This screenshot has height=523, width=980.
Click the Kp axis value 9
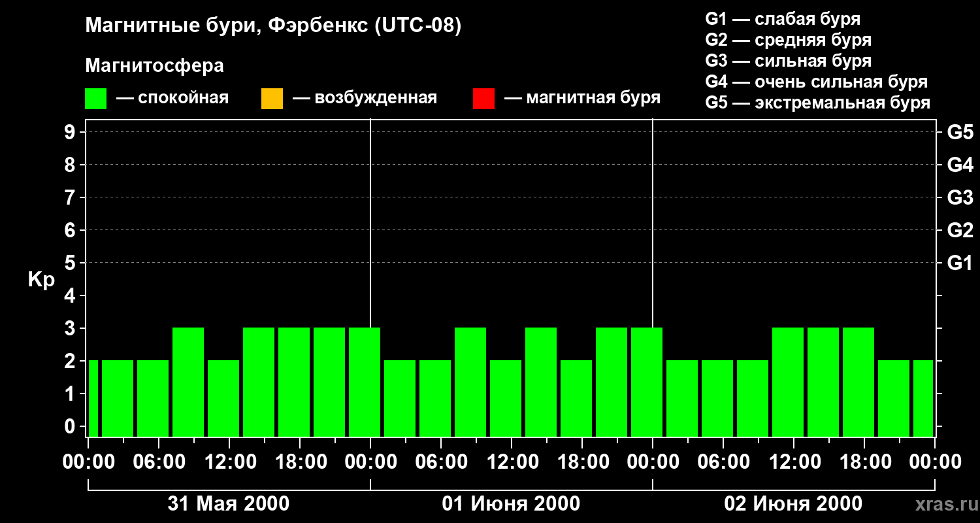pos(71,132)
